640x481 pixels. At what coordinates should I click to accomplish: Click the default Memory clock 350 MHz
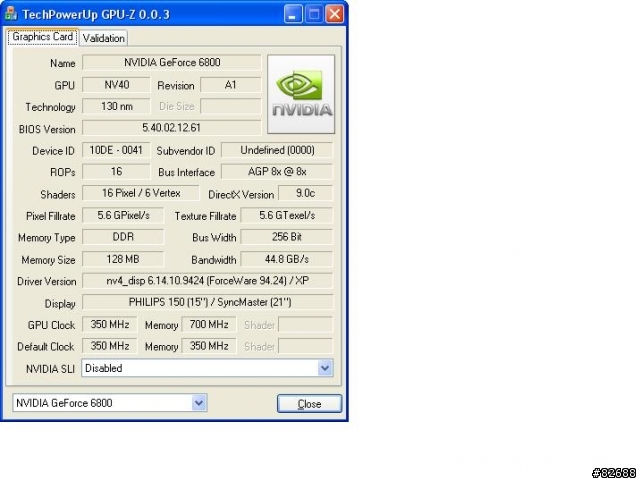tap(209, 346)
